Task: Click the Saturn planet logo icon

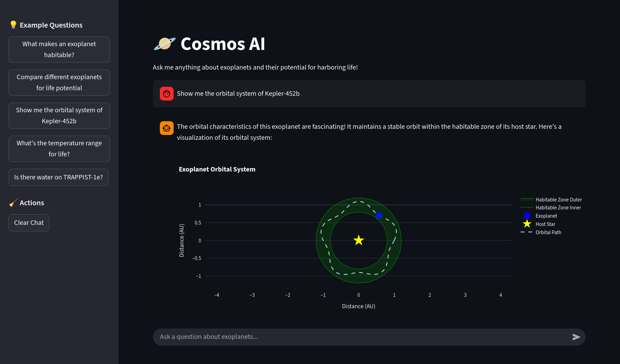Action: click(164, 44)
